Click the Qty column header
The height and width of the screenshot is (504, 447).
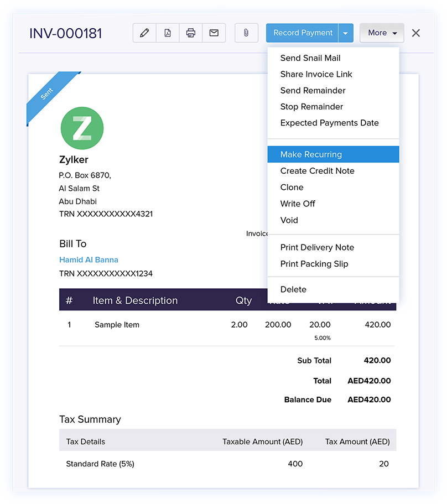coord(243,300)
